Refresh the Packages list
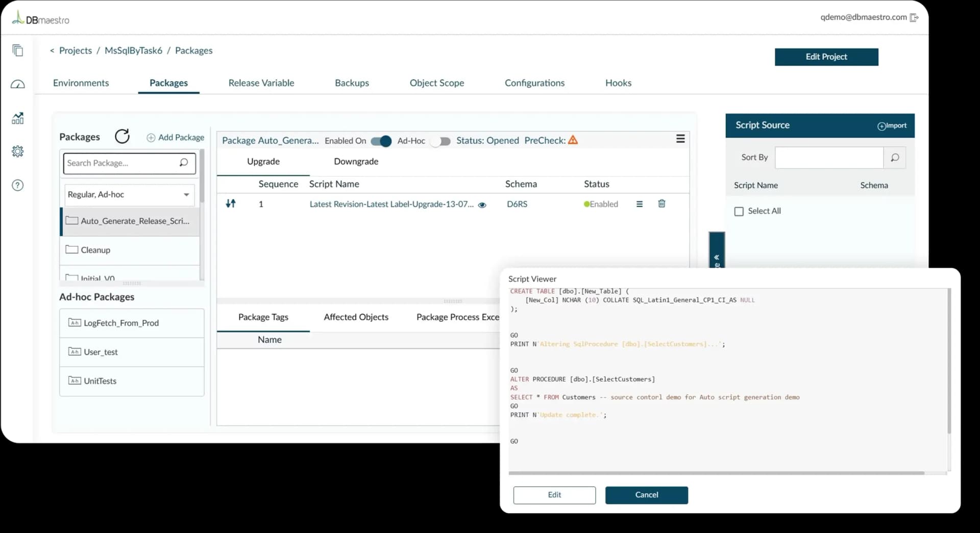Screen dimensions: 980x533 [x=122, y=136]
